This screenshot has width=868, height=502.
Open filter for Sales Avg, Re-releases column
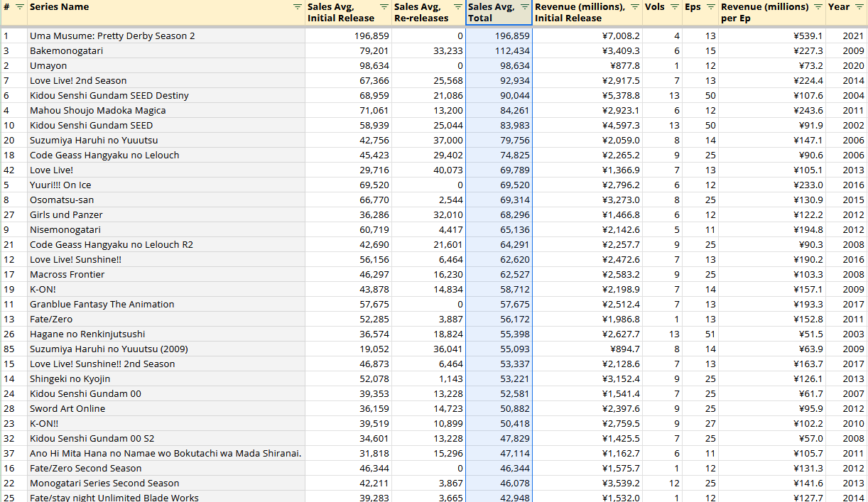click(457, 7)
